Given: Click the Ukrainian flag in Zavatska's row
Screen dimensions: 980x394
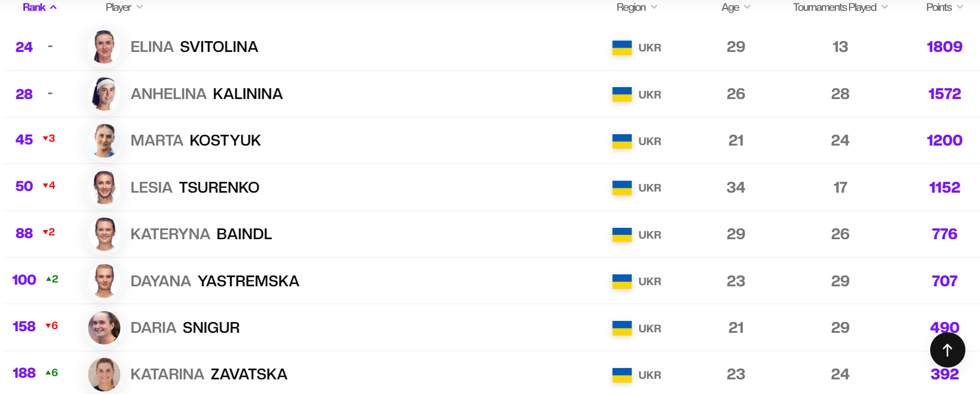Looking at the screenshot, I should coord(621,374).
